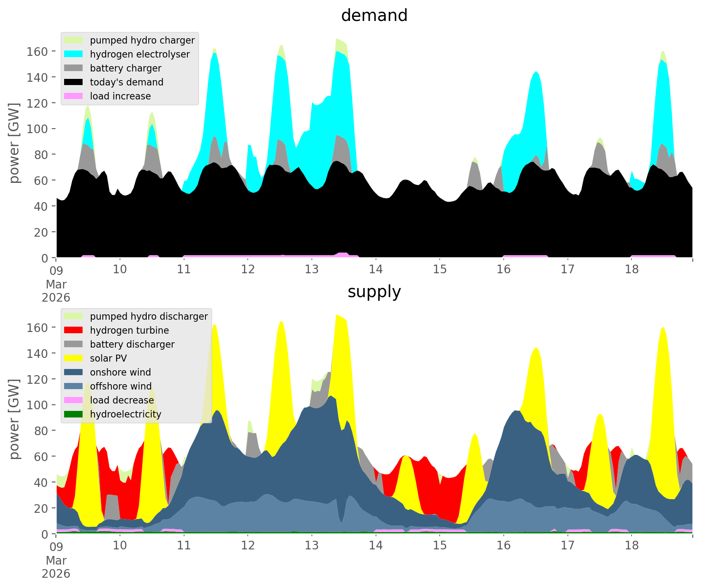The image size is (701, 588).
Task: Click the demand chart's power [GW] axis label
Action: point(14,143)
